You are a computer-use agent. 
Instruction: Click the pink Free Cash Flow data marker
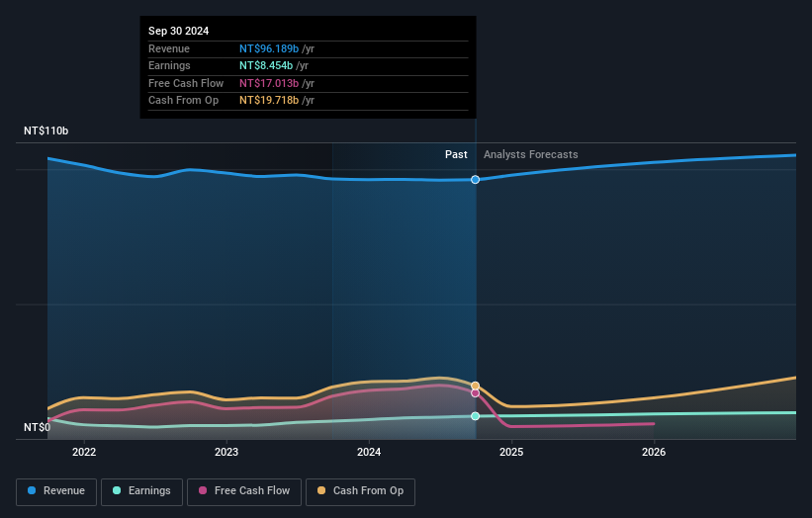coord(475,393)
